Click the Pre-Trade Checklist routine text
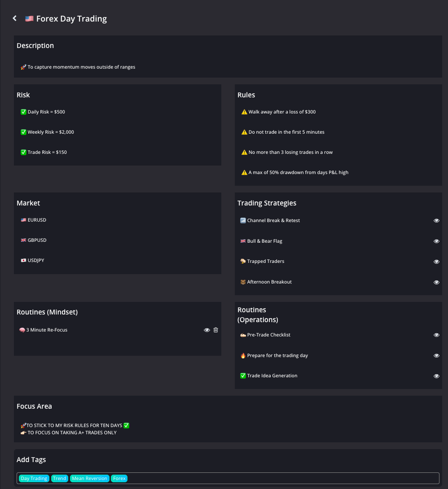Image resolution: width=448 pixels, height=489 pixels. pos(268,335)
